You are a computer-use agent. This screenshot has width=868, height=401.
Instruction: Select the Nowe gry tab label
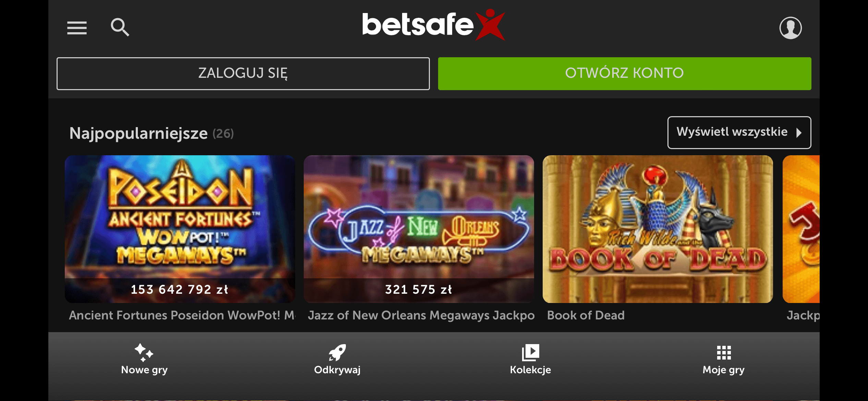(x=144, y=370)
